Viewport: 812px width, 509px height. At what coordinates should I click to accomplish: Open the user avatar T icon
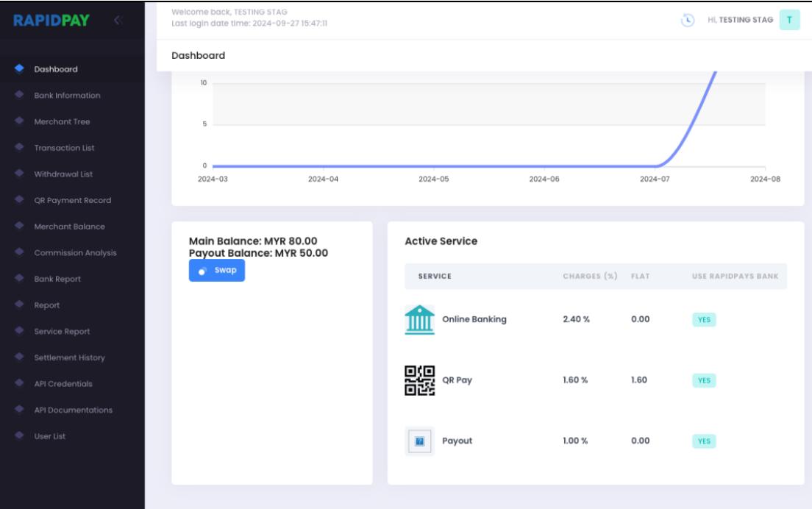(x=789, y=20)
